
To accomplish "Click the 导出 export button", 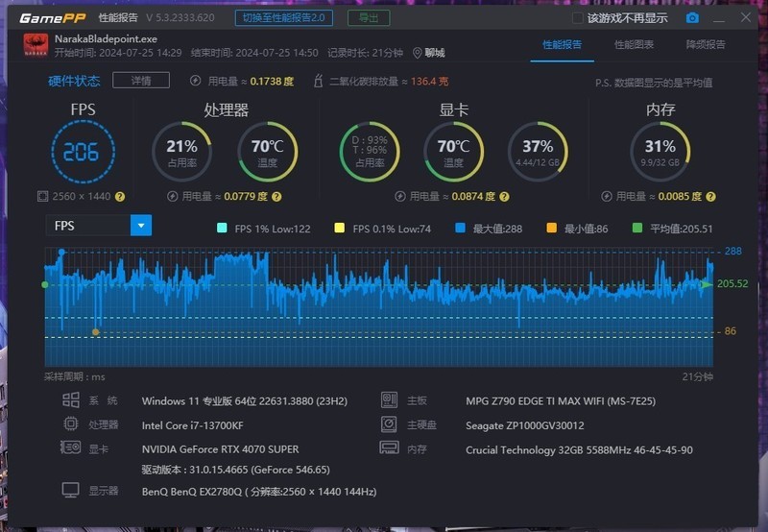I will 369,18.
